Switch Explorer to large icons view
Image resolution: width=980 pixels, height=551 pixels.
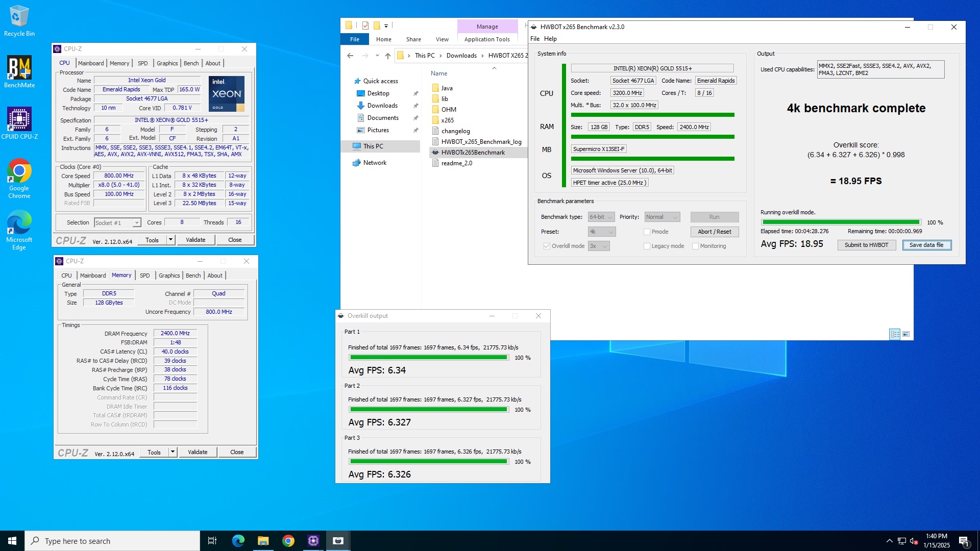[906, 334]
